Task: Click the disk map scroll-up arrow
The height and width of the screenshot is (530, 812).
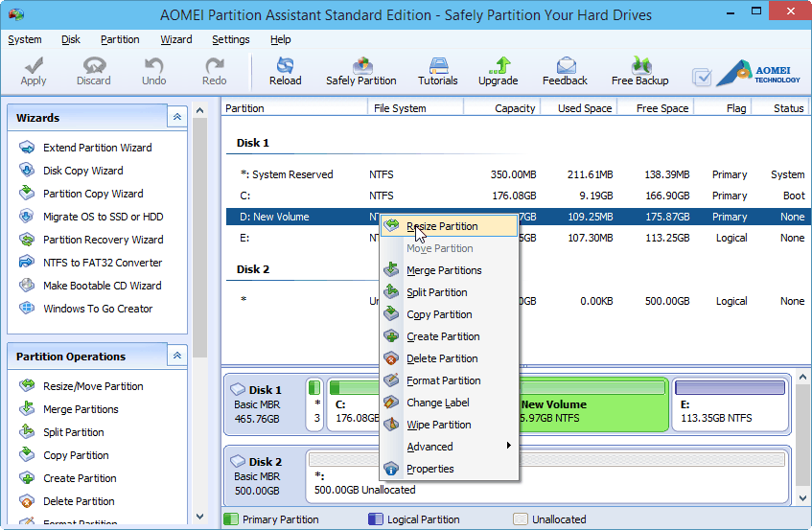Action: [802, 378]
